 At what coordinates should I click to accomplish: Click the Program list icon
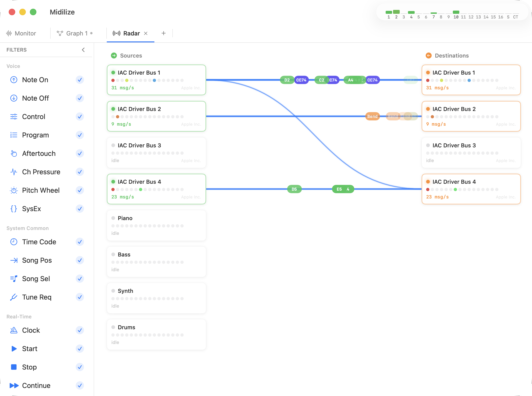click(14, 135)
